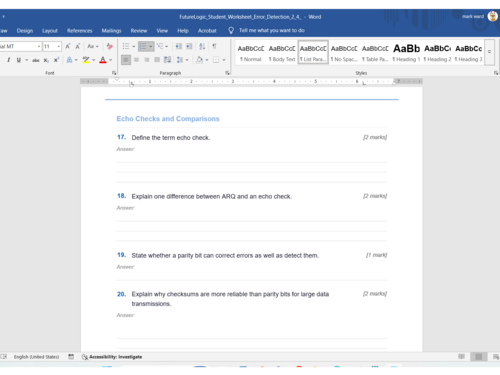500x375 pixels.
Task: Apply the Normal style
Action: click(x=251, y=53)
